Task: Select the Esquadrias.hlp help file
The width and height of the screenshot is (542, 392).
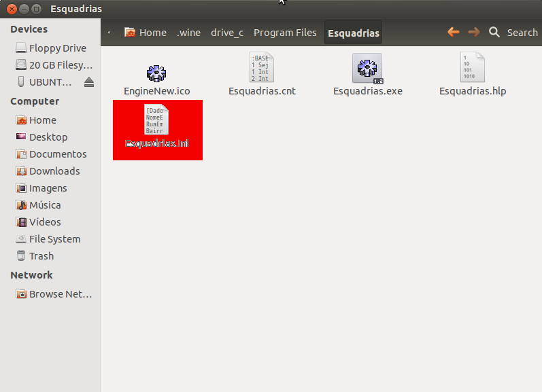Action: point(473,67)
